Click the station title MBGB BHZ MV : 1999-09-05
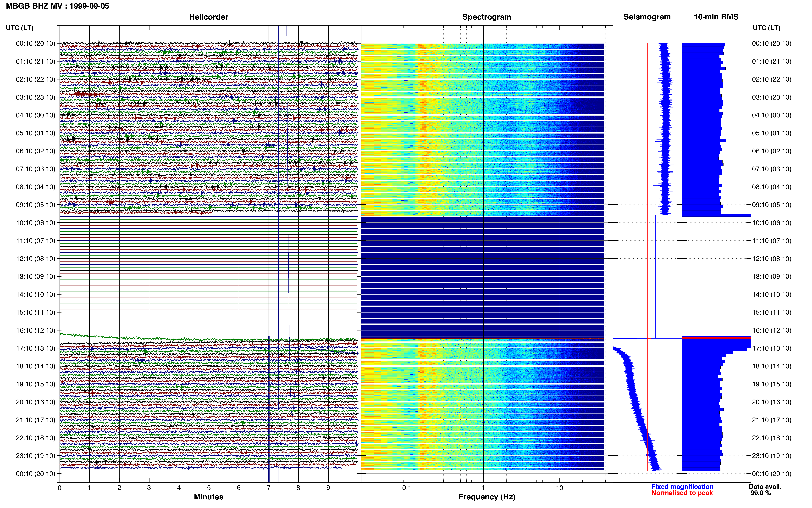The height and width of the screenshot is (508, 812). point(57,6)
